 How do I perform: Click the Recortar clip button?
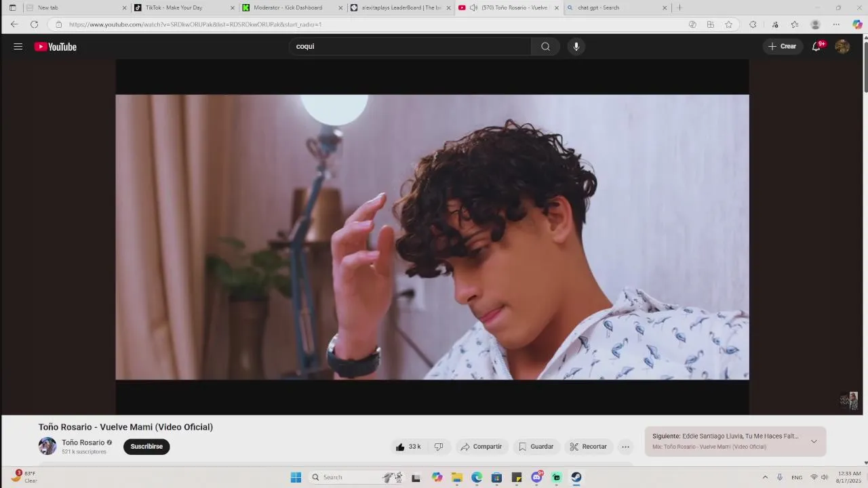(x=589, y=447)
